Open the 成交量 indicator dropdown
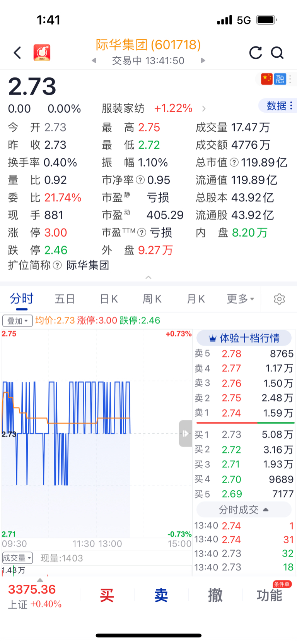The width and height of the screenshot is (297, 644). (17, 558)
